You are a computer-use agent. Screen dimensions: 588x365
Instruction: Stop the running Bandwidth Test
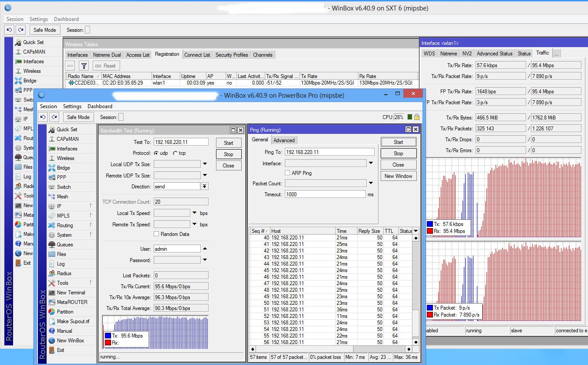(228, 154)
